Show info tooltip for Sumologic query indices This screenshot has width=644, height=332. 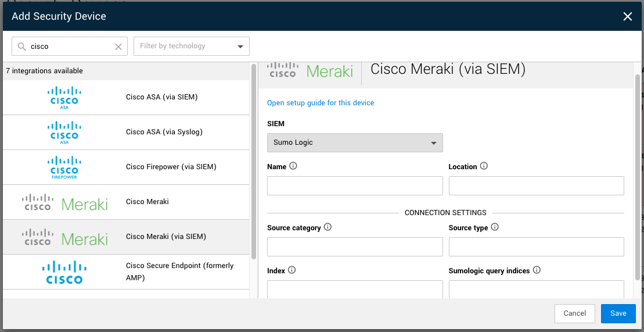click(x=537, y=270)
